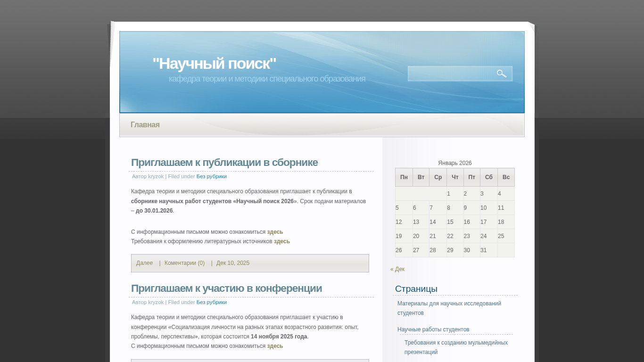
Task: Open Без рубрики category under second post
Action: (211, 302)
